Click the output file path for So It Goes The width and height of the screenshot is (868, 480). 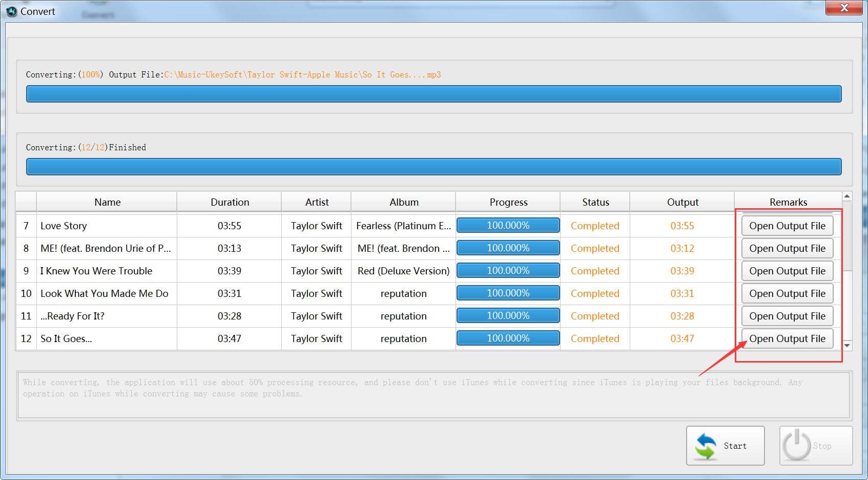tap(302, 75)
